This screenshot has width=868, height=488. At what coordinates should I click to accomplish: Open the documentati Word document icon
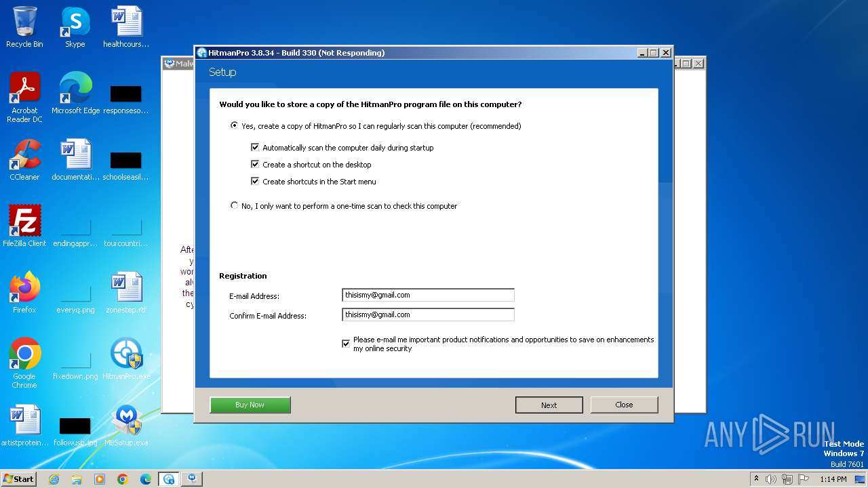tap(75, 160)
